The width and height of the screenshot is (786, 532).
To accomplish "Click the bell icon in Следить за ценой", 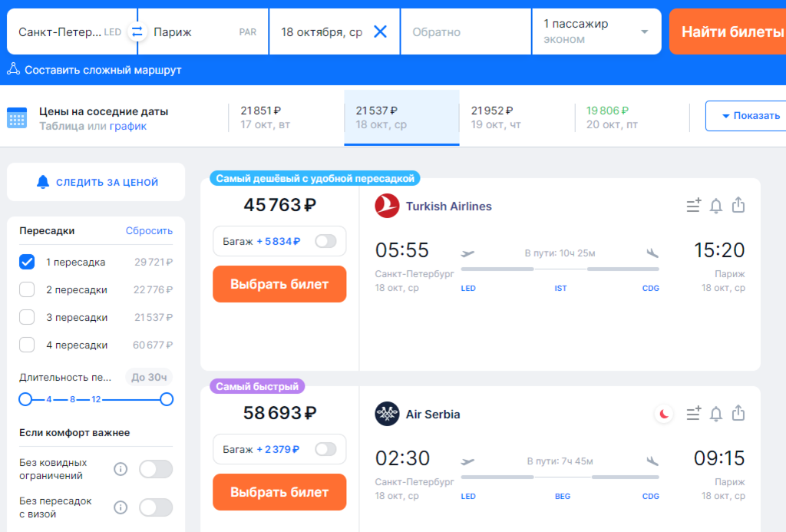I will pyautogui.click(x=43, y=182).
